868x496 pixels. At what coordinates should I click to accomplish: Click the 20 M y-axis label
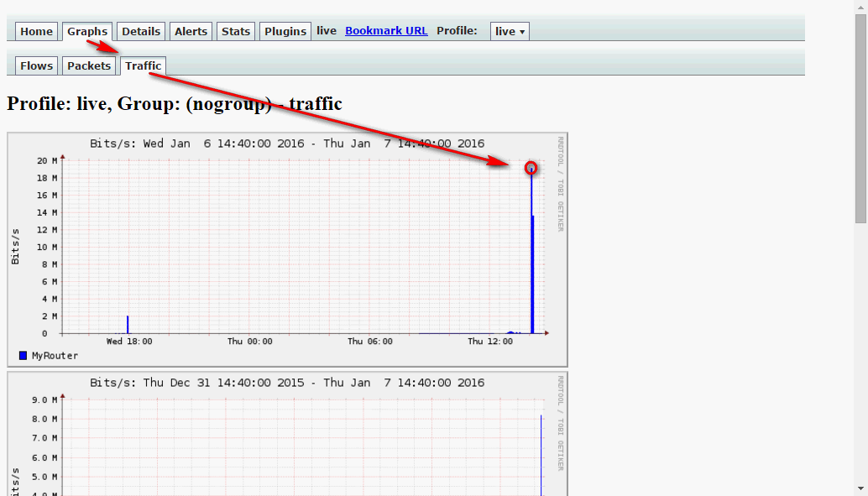click(x=47, y=160)
